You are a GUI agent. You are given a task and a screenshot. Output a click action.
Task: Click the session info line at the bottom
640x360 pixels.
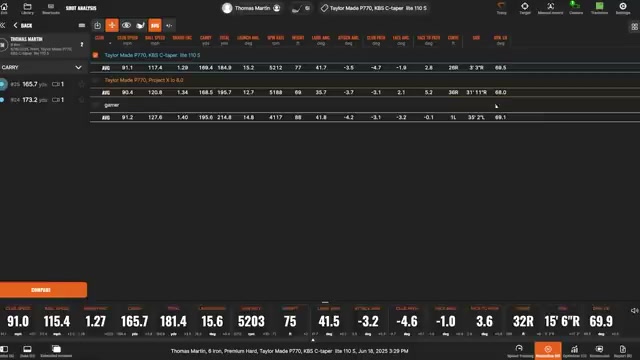(x=289, y=351)
